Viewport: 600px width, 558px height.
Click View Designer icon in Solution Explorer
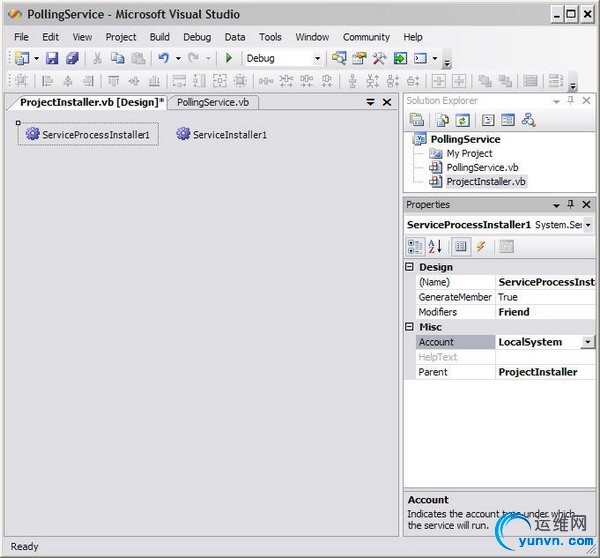(x=508, y=121)
